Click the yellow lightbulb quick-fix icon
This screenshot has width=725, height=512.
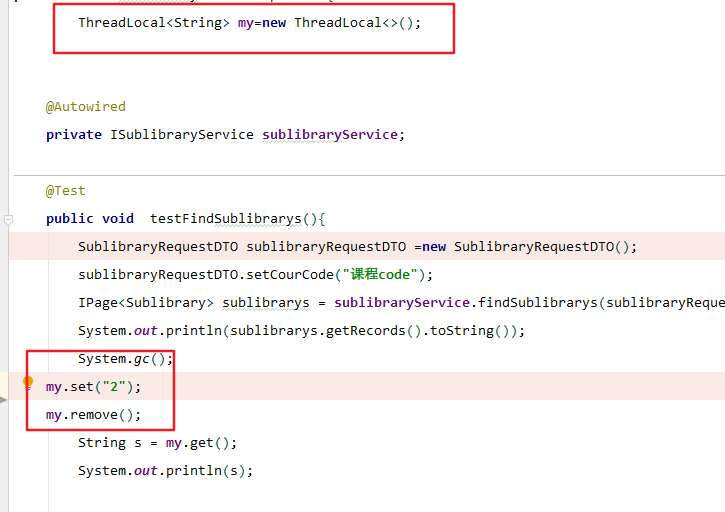(28, 382)
